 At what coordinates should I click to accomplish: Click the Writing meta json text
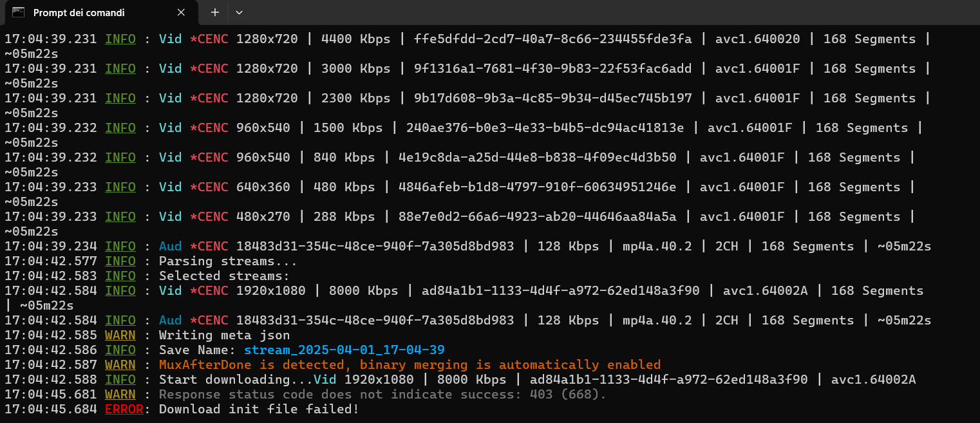click(x=224, y=335)
